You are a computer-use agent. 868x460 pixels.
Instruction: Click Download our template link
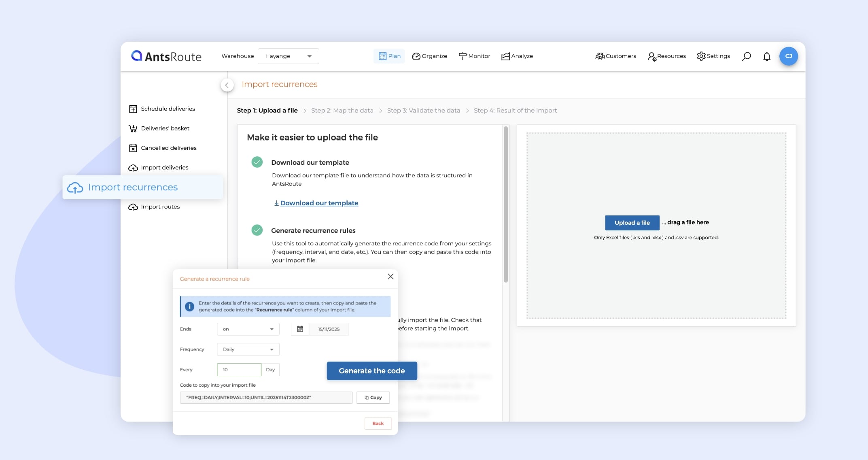coord(319,203)
